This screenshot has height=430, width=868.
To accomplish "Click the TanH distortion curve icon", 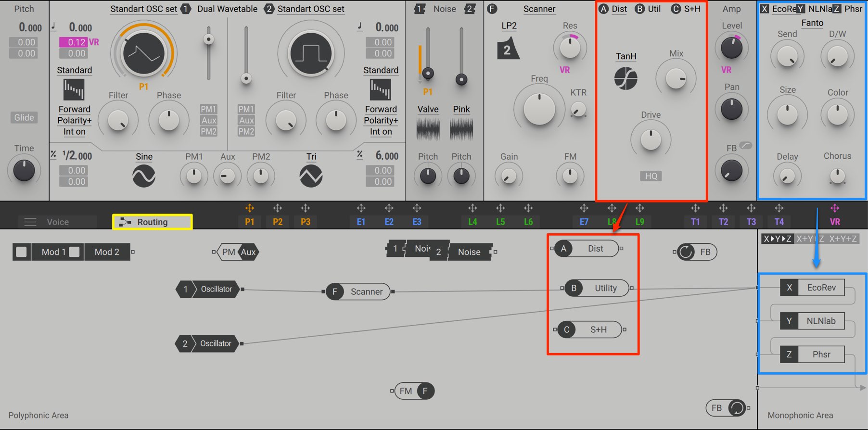I will (626, 78).
